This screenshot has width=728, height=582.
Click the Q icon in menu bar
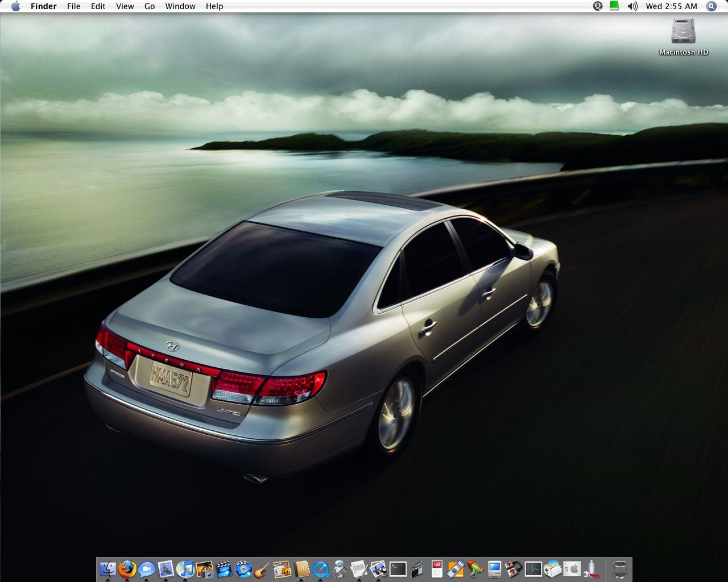(x=598, y=6)
